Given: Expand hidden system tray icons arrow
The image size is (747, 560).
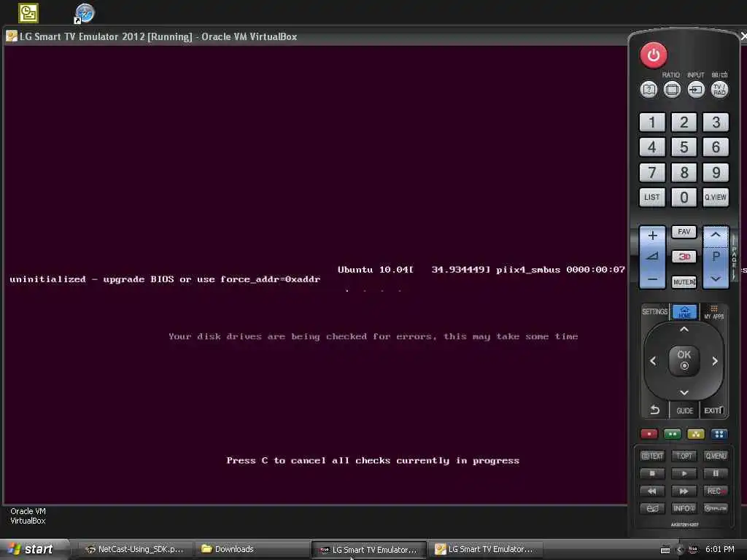Looking at the screenshot, I should pos(680,550).
